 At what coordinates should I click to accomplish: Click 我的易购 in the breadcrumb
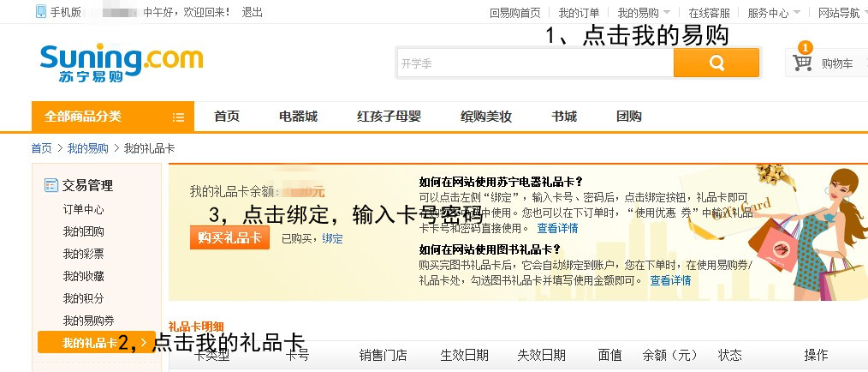(88, 148)
